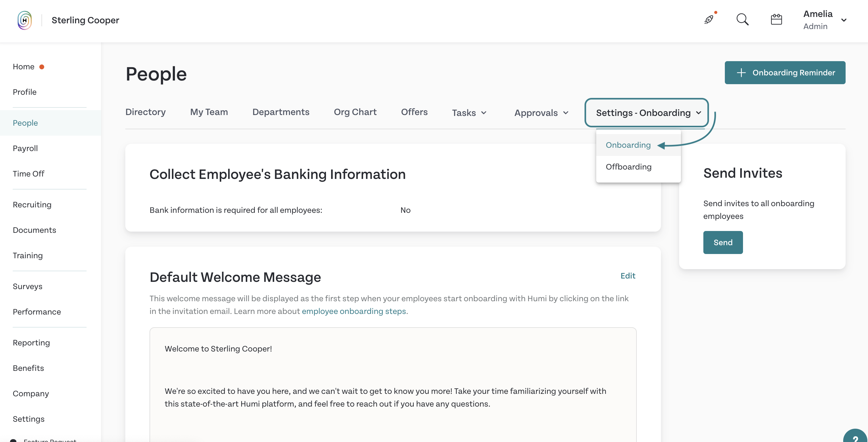The height and width of the screenshot is (442, 868).
Task: Open the Approvals tab dropdown
Action: coord(541,113)
